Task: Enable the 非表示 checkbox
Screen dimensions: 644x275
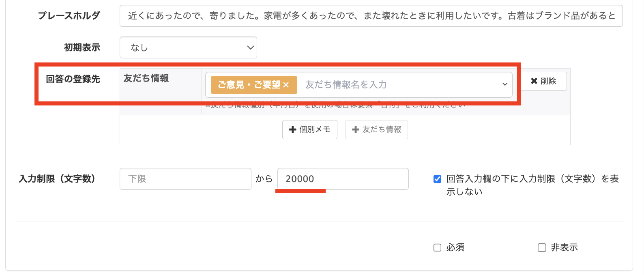Action: [x=542, y=247]
